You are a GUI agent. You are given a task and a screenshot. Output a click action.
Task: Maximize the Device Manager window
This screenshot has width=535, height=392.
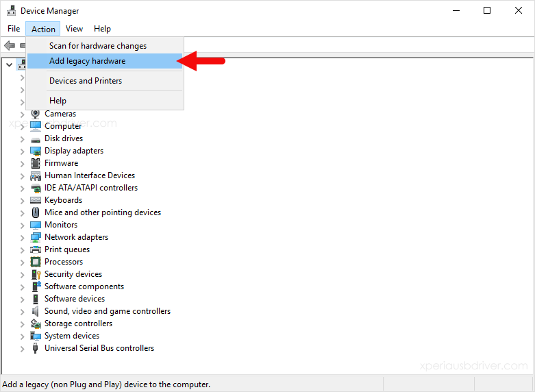pyautogui.click(x=487, y=10)
